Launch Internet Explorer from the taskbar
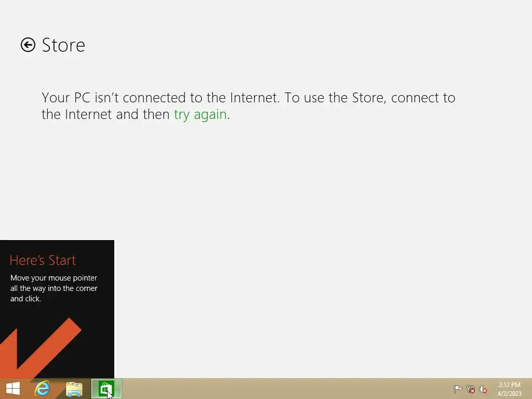This screenshot has height=399, width=532. tap(43, 389)
